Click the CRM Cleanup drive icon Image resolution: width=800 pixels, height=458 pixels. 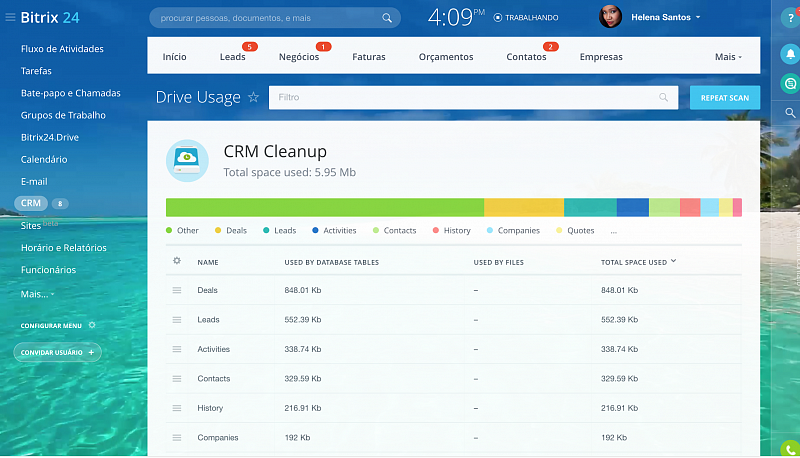(187, 161)
